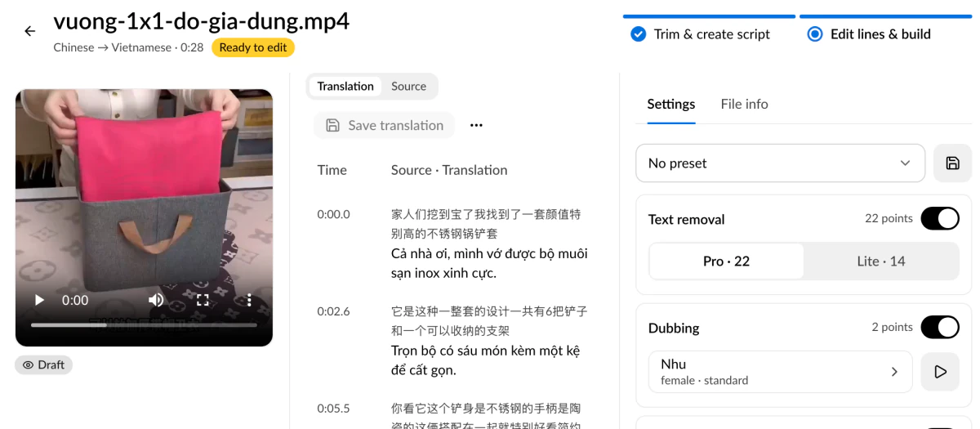Choose the Pro · 22 text removal option
Screen dimensions: 980x429
coord(726,261)
